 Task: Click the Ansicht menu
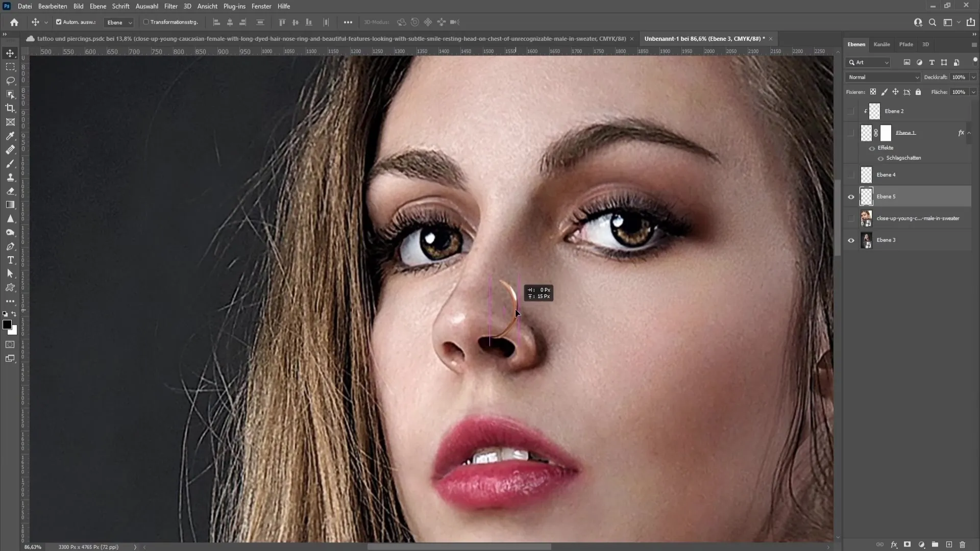point(207,6)
